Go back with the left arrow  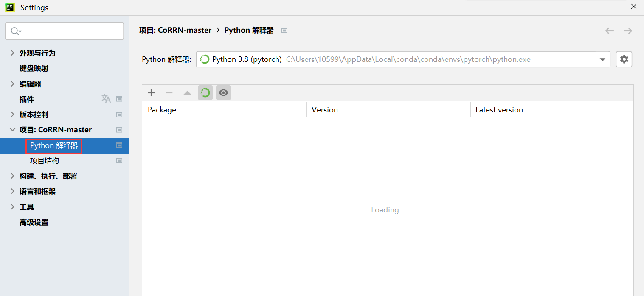click(610, 31)
